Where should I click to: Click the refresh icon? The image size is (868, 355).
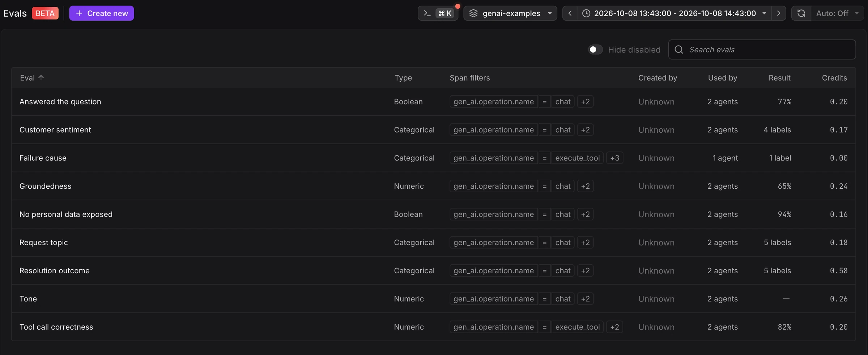801,13
